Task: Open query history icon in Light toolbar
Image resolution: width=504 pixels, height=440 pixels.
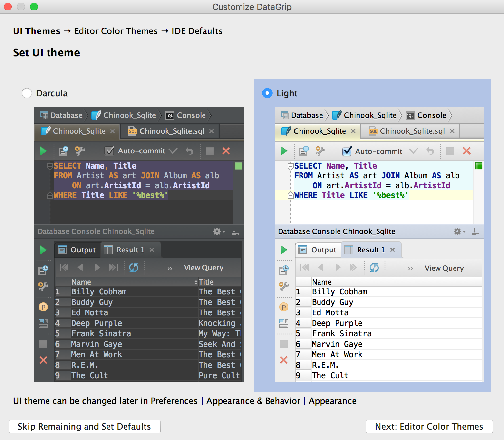Action: [304, 151]
